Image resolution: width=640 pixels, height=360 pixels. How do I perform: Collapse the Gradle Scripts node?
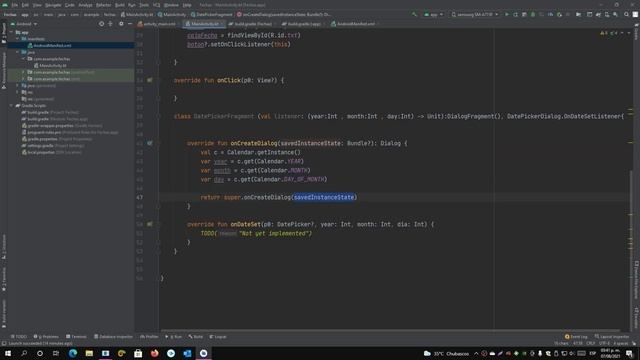tap(12, 106)
